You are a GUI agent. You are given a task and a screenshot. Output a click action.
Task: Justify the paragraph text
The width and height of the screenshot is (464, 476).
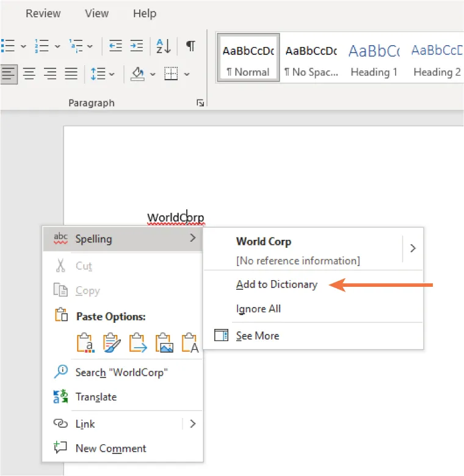[x=71, y=74]
